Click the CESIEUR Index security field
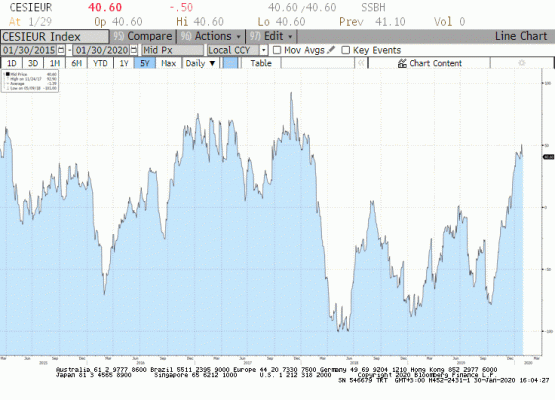Screen dimensions: 555x400 [55, 37]
